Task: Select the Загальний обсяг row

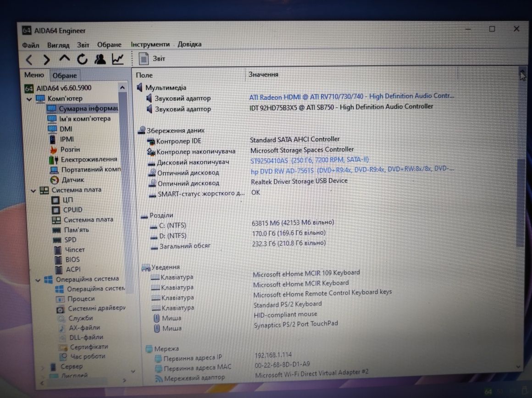Action: pyautogui.click(x=238, y=245)
